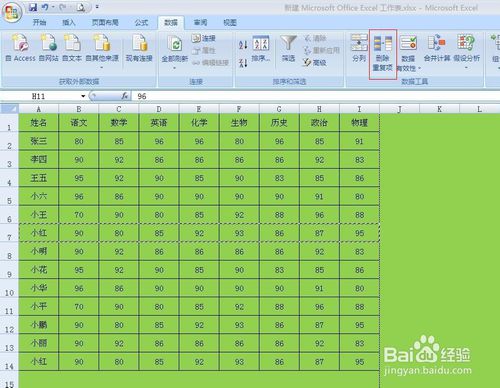The width and height of the screenshot is (500, 388).
Task: Switch to the 开始 tab
Action: (39, 22)
